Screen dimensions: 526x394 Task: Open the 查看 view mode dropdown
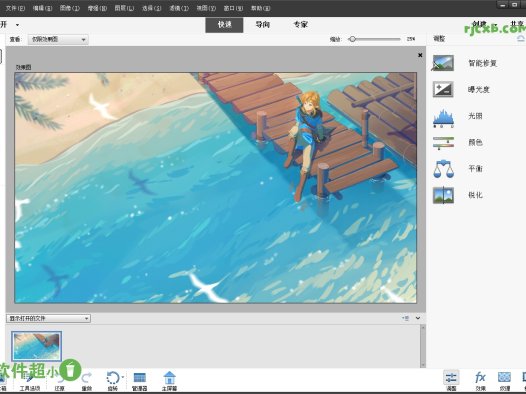click(x=58, y=40)
